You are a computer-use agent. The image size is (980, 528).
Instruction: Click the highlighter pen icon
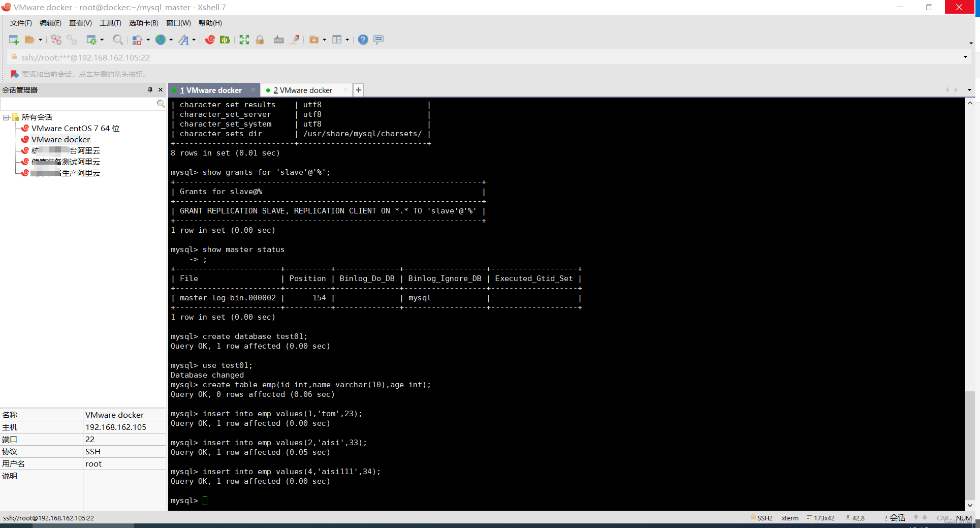pos(295,40)
